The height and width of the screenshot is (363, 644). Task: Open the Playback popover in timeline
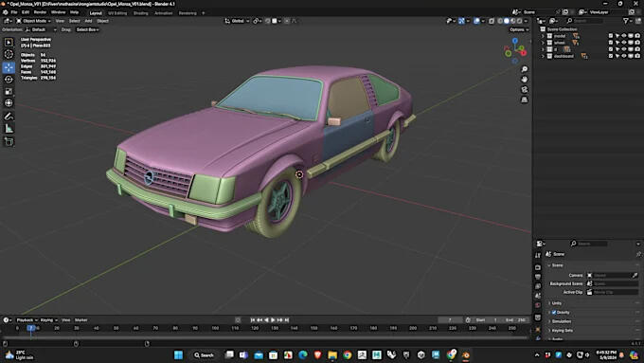(x=27, y=319)
